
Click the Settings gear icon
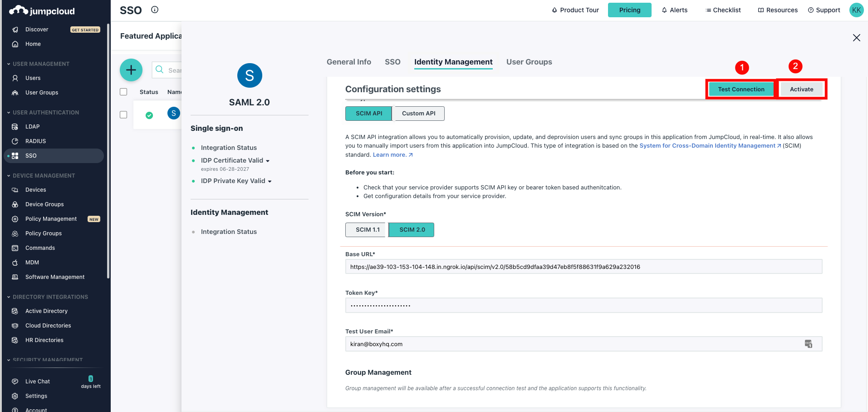15,396
